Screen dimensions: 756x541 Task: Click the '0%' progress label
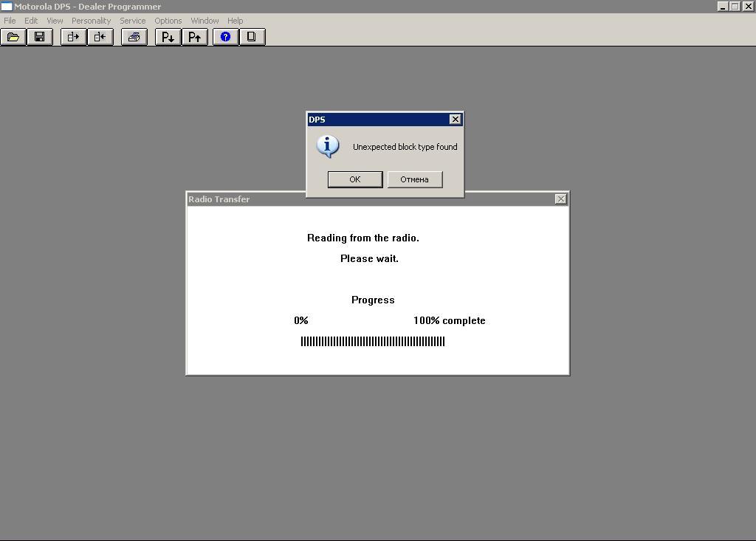301,320
